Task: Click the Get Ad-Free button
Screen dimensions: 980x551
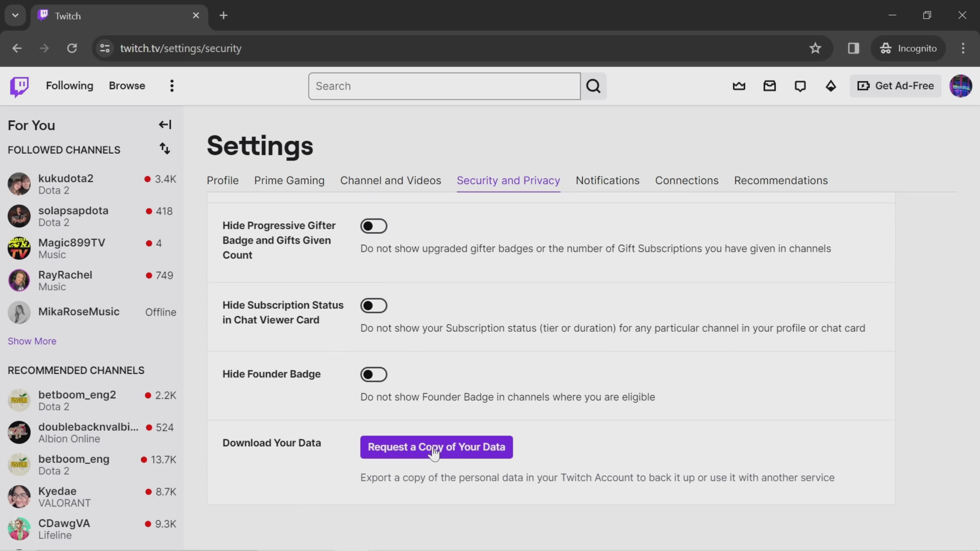Action: pos(899,85)
